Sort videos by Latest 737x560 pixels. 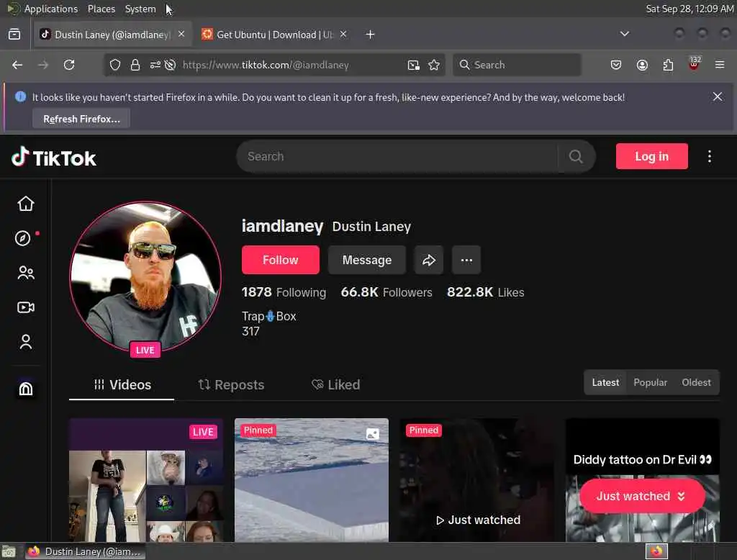605,382
